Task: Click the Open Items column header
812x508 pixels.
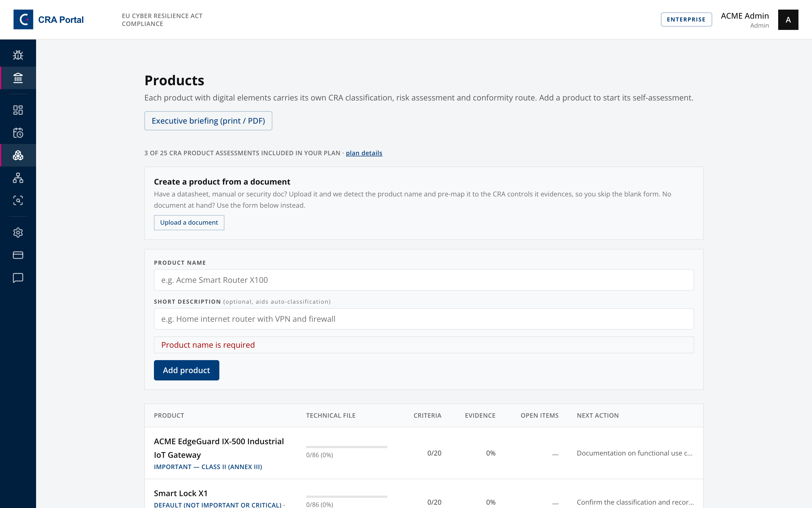Action: tap(540, 415)
